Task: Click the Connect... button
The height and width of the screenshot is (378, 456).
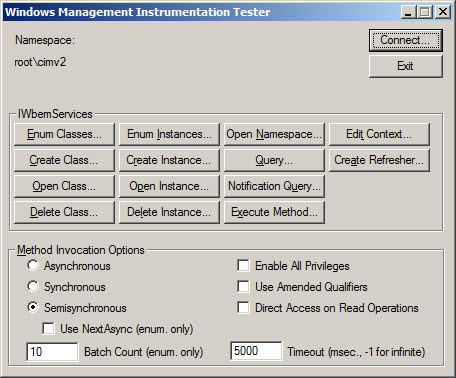Action: (x=406, y=40)
